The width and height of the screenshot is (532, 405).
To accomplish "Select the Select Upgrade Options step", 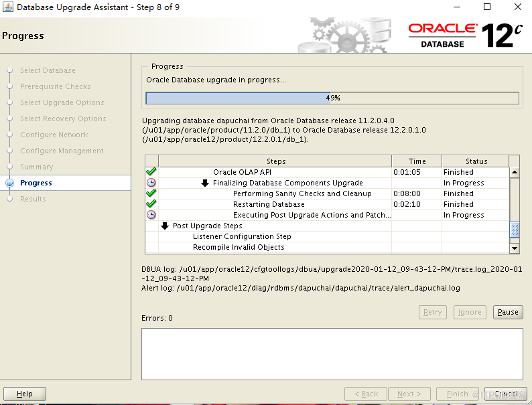I will tap(62, 102).
